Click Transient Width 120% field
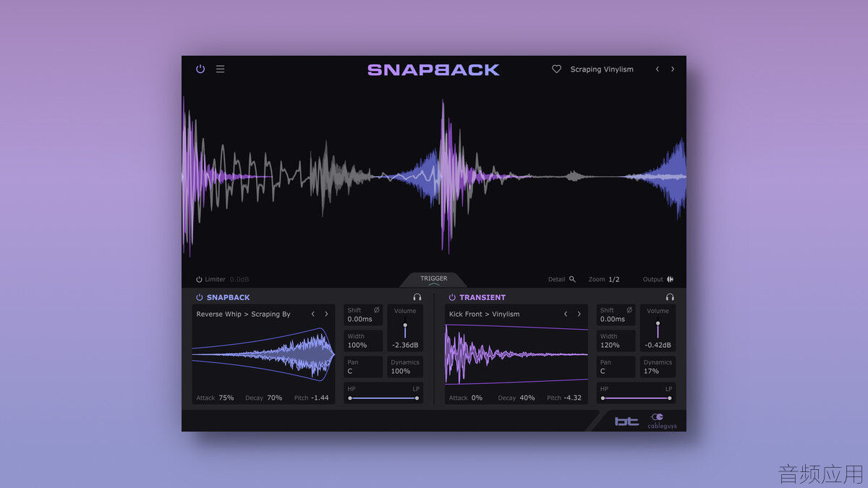Viewport: 868px width, 488px height. tap(616, 341)
